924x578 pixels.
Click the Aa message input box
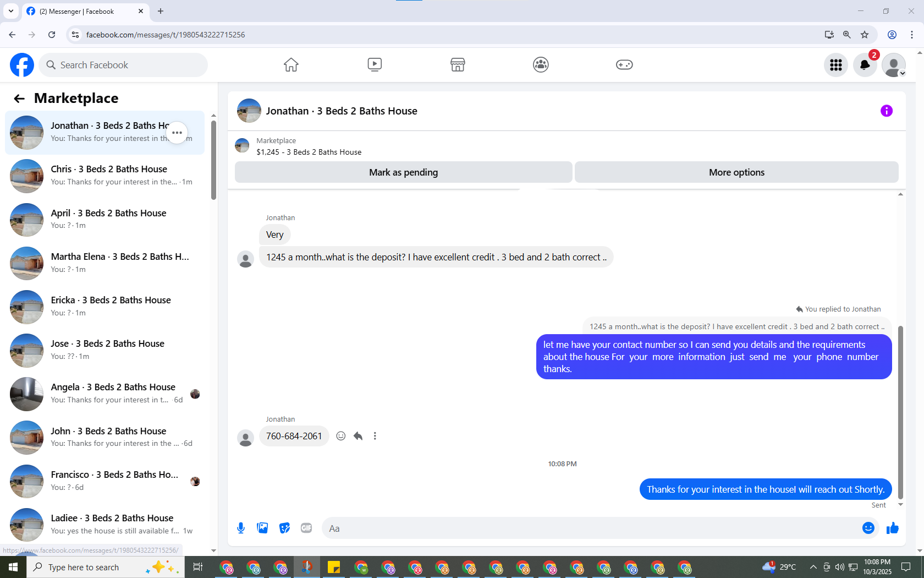(591, 528)
